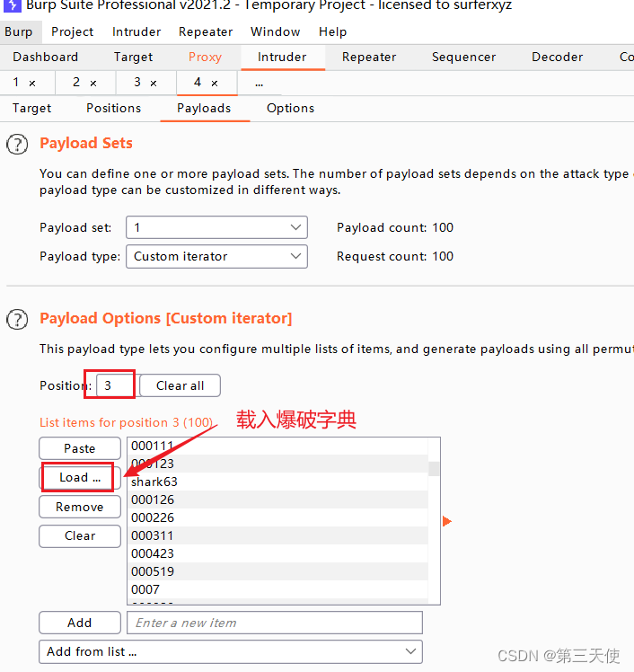Select Intruder attack tab 3
This screenshot has width=634, height=672.
pos(137,83)
